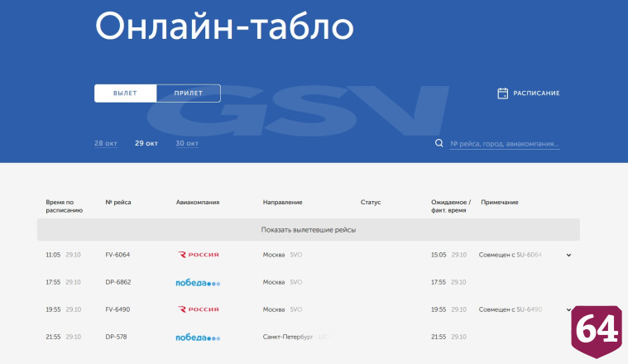Switch to the Вылет departures tab
This screenshot has width=628, height=364.
126,93
